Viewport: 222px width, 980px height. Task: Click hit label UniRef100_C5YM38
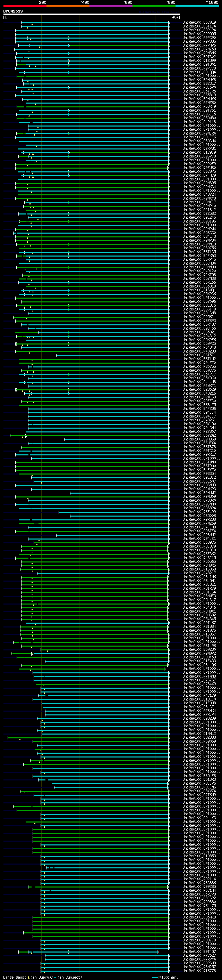click(x=199, y=279)
